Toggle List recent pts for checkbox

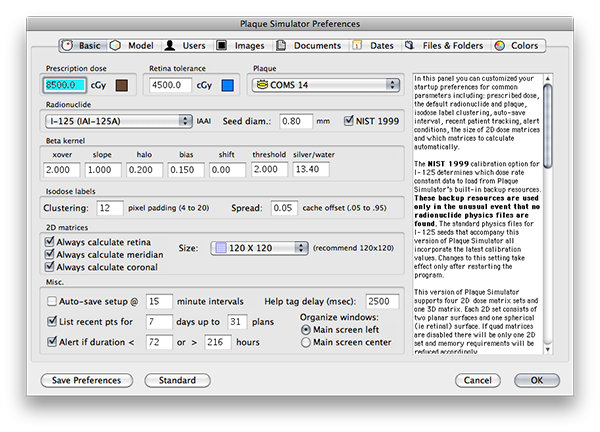[x=52, y=321]
